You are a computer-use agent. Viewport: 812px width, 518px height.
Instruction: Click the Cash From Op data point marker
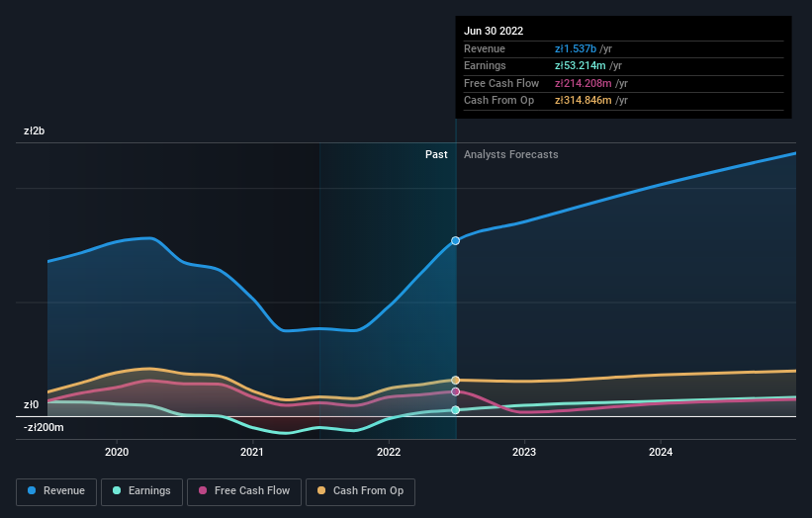click(455, 381)
